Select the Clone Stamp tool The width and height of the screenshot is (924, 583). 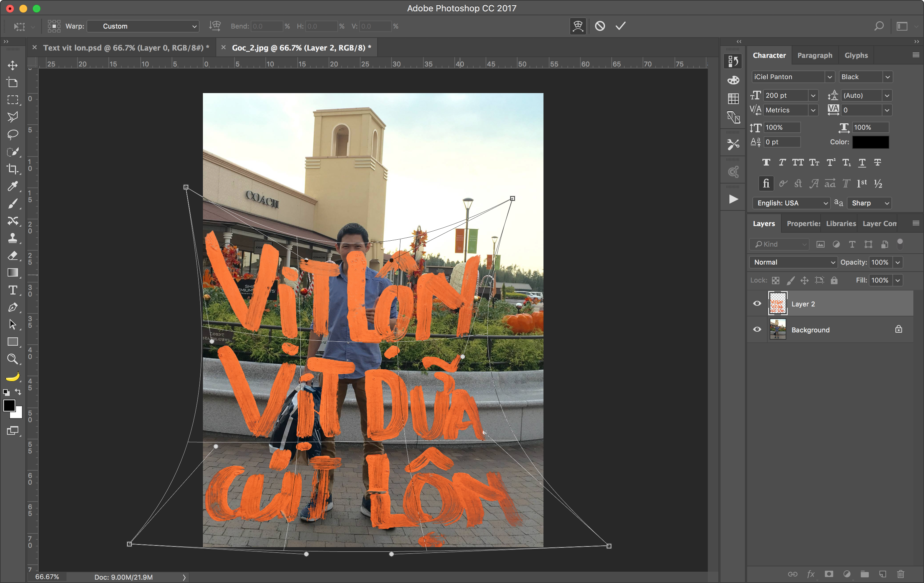13,238
